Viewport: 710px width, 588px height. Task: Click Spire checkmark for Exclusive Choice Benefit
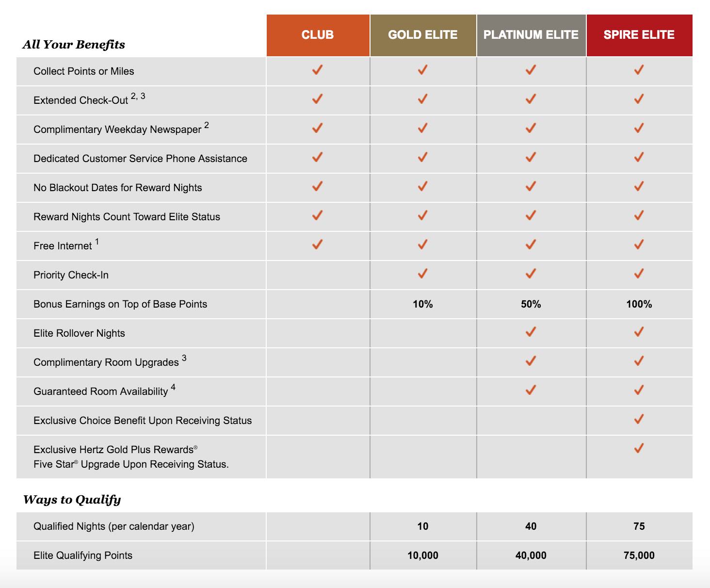(x=639, y=419)
